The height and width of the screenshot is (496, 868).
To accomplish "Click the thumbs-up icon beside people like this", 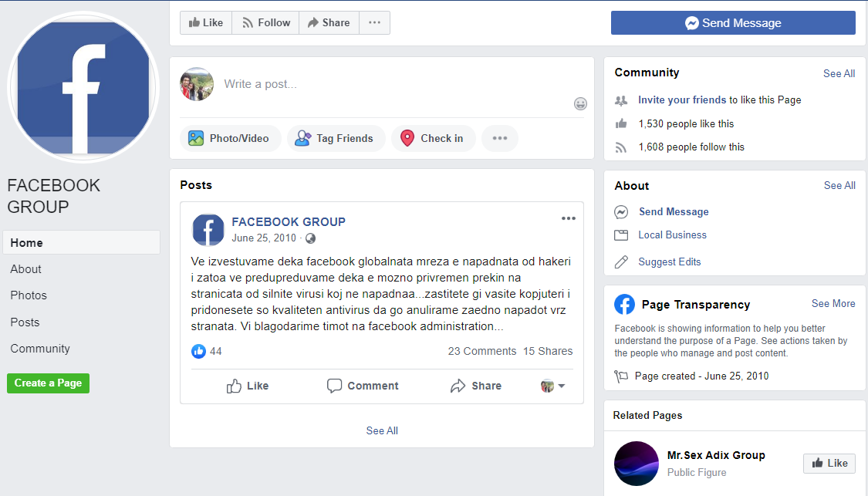I will click(621, 124).
